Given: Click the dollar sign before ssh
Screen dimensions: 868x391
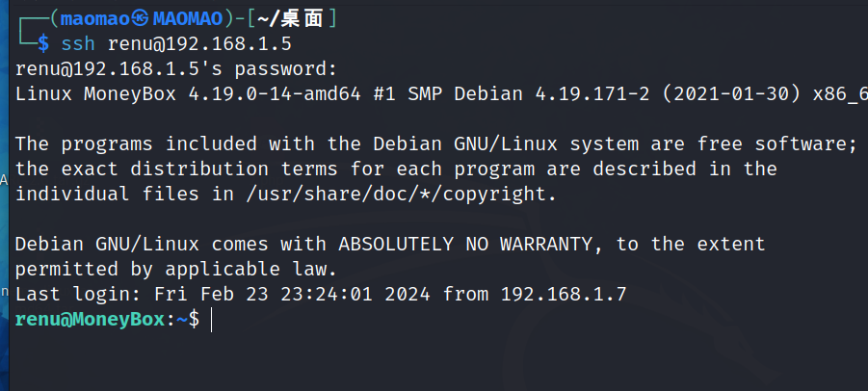Looking at the screenshot, I should 40,44.
